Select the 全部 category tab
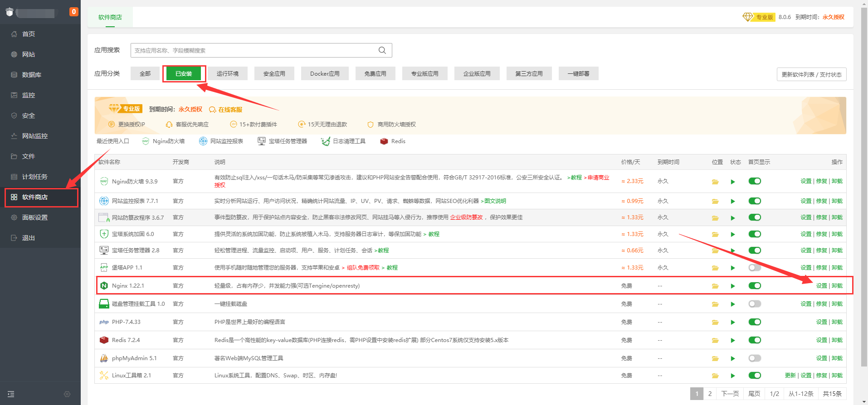The image size is (868, 405). (145, 73)
